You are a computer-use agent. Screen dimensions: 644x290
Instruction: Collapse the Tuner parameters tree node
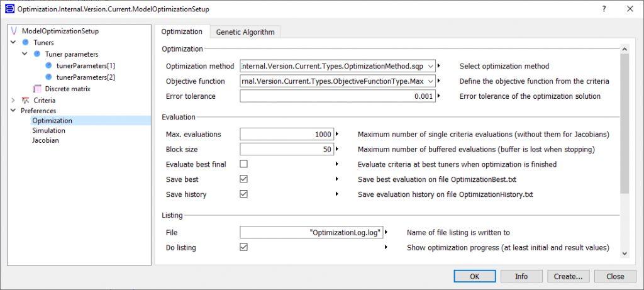(x=25, y=54)
